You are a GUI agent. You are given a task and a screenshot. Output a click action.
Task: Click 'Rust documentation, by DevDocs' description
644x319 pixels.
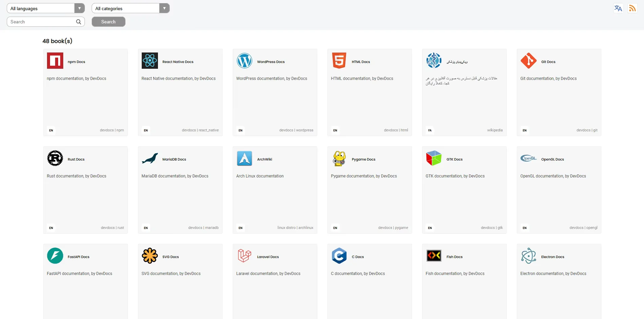click(76, 176)
